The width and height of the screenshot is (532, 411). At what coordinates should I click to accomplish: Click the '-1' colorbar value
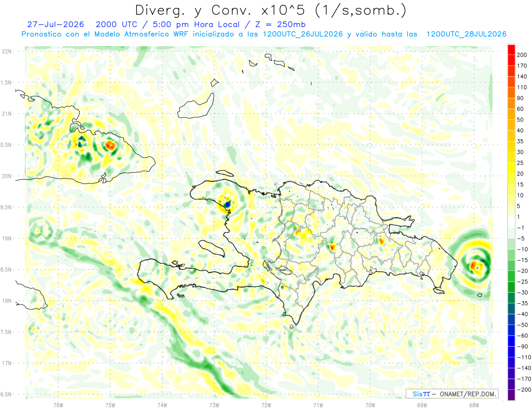(x=522, y=228)
